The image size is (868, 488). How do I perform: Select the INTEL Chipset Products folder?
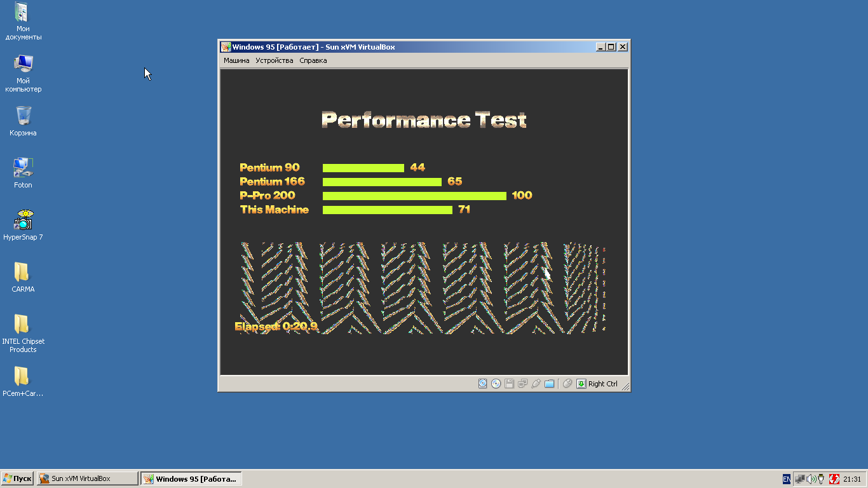coord(23,334)
